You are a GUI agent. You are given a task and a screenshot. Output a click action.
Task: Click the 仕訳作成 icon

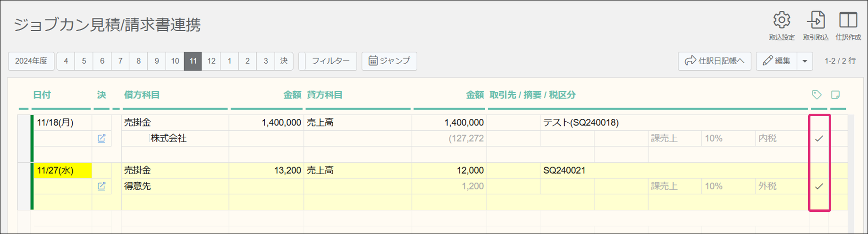point(848,21)
